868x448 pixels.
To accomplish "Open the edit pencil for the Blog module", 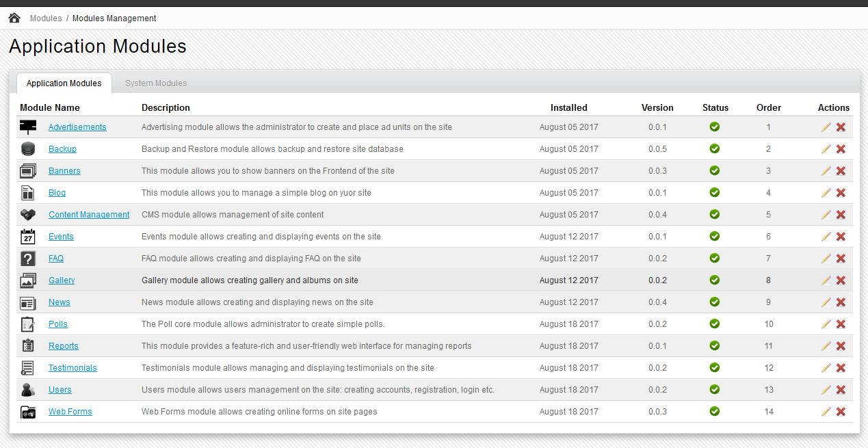I will [x=826, y=192].
